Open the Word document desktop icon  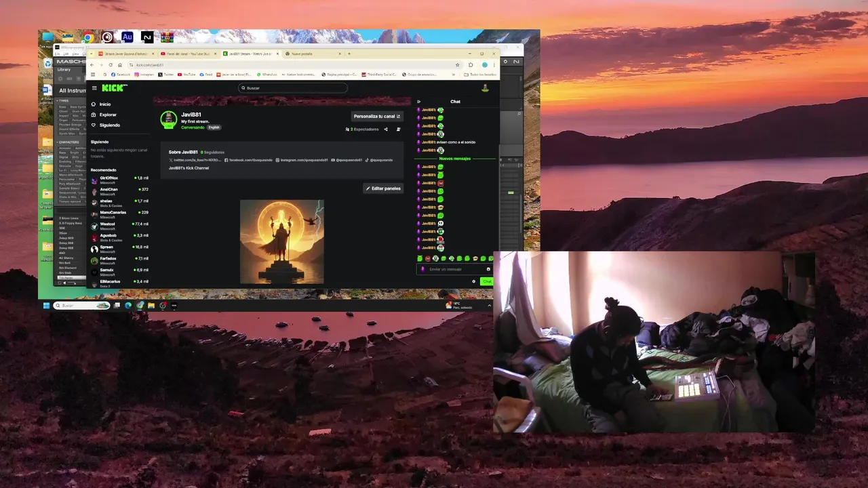click(47, 90)
